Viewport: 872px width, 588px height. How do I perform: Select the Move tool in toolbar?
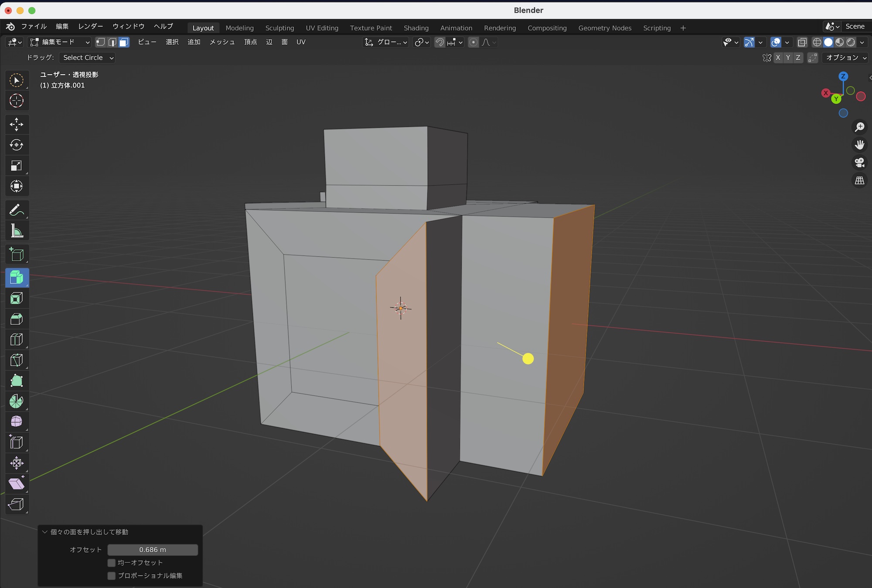(17, 124)
